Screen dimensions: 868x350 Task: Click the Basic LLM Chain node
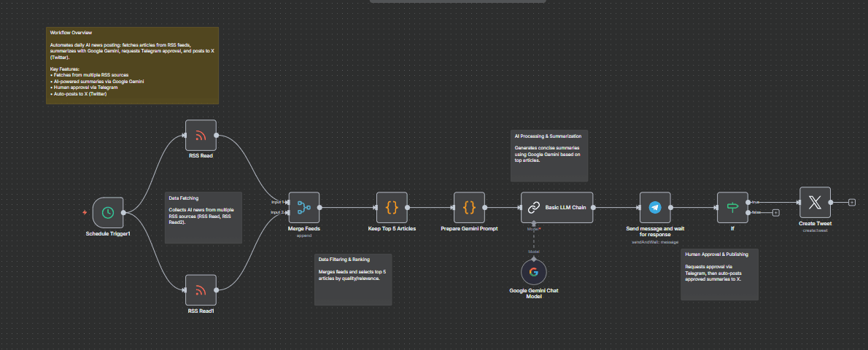556,208
